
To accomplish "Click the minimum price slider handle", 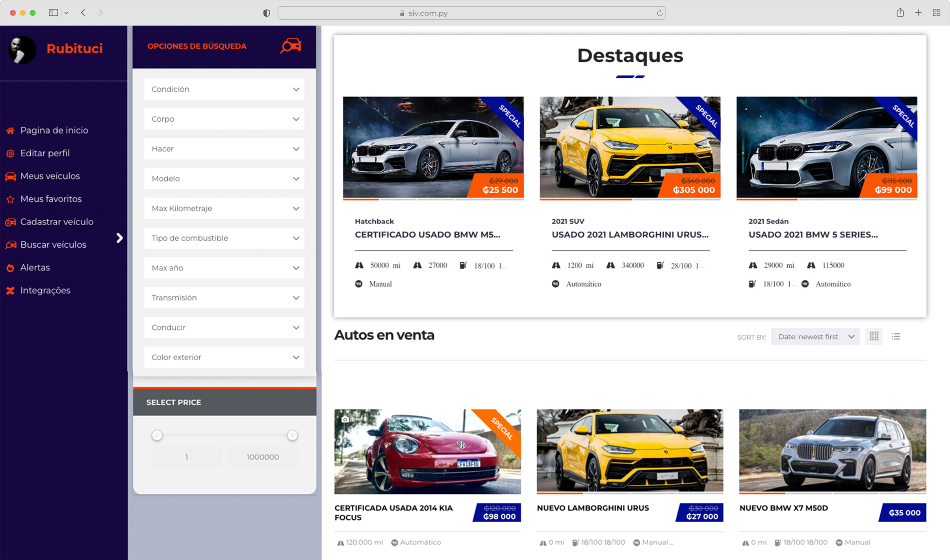I will coord(157,435).
